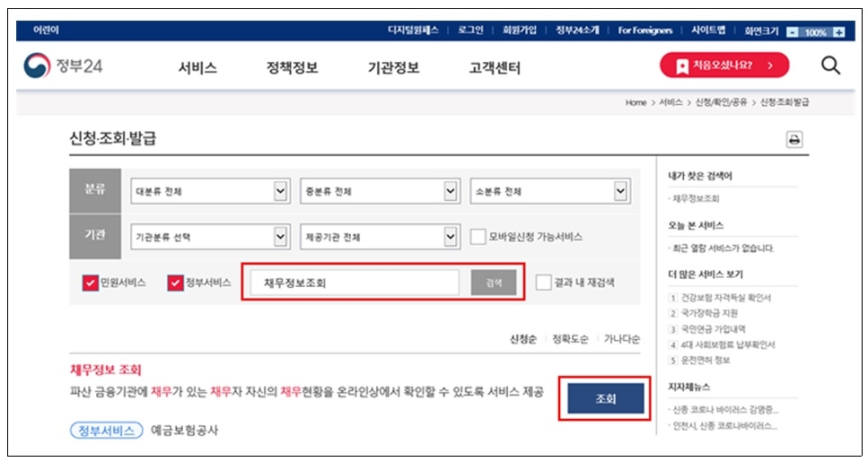Open the 채무정보 조회 result title

tap(106, 370)
